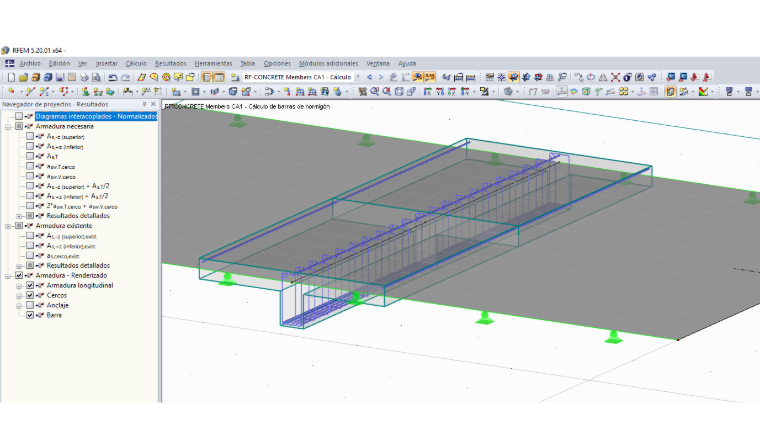Click the info circle icon in toolbar
This screenshot has width=760, height=446.
[627, 77]
